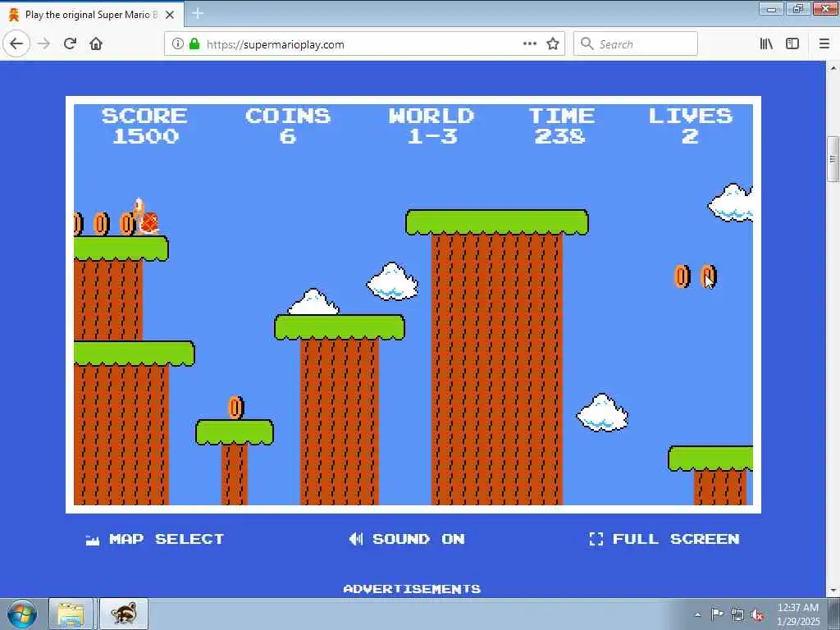Viewport: 840px width, 630px height.
Task: Click the TIME 238 counter
Action: coord(561,126)
